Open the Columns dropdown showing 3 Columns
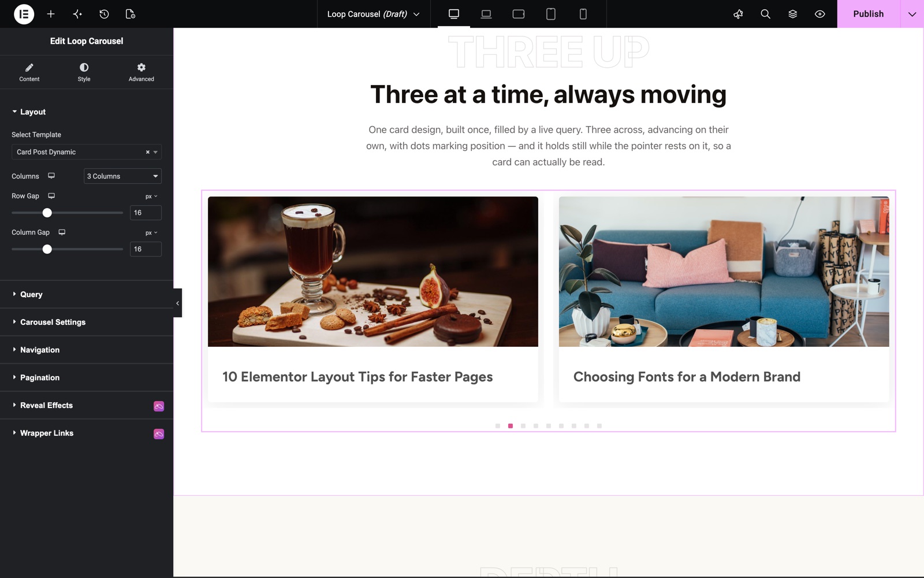Viewport: 924px width, 578px height. click(x=122, y=176)
